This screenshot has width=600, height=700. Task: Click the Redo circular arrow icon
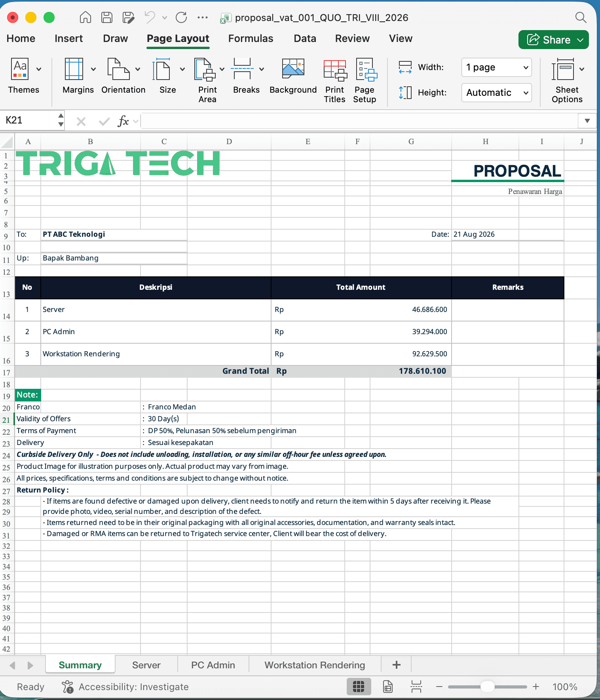pyautogui.click(x=181, y=17)
